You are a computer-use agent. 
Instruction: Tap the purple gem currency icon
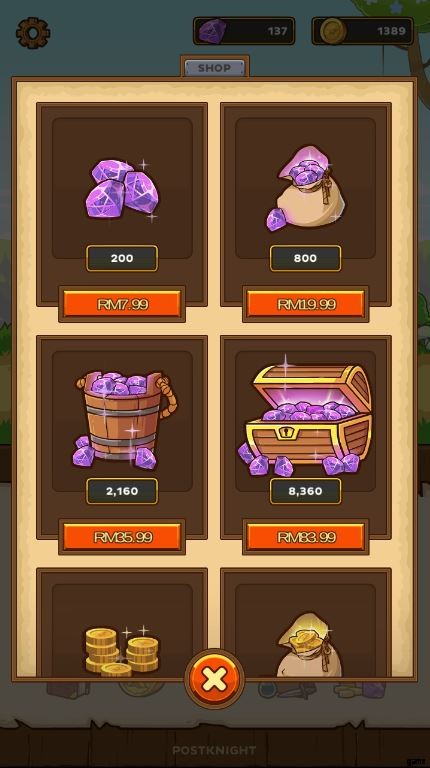[x=212, y=31]
